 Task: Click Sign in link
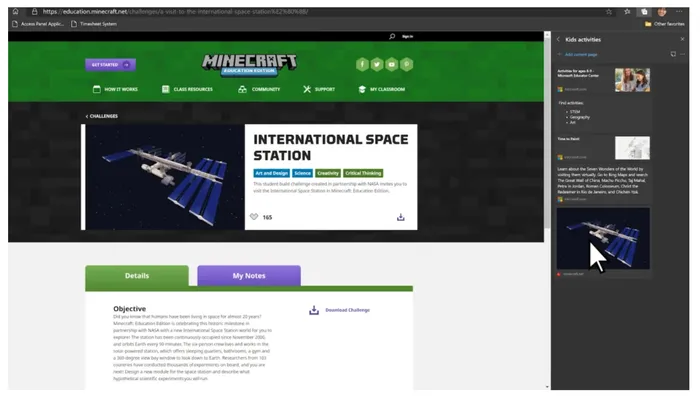[408, 37]
